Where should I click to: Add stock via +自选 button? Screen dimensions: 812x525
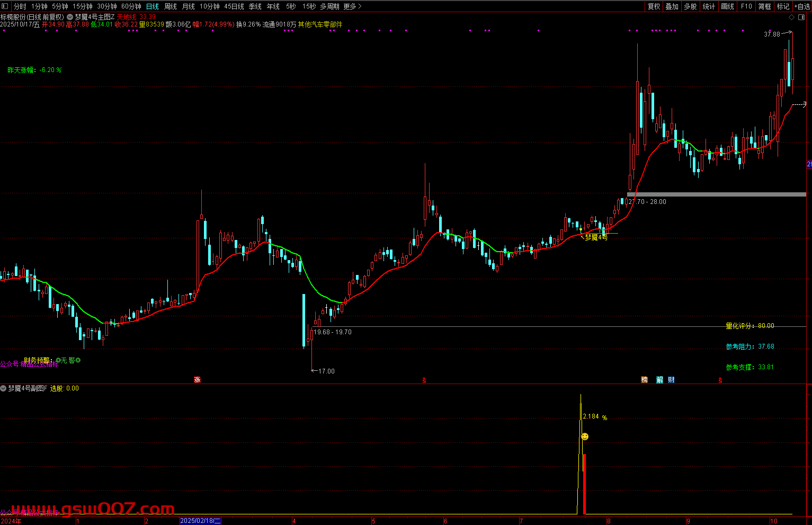(x=802, y=6)
